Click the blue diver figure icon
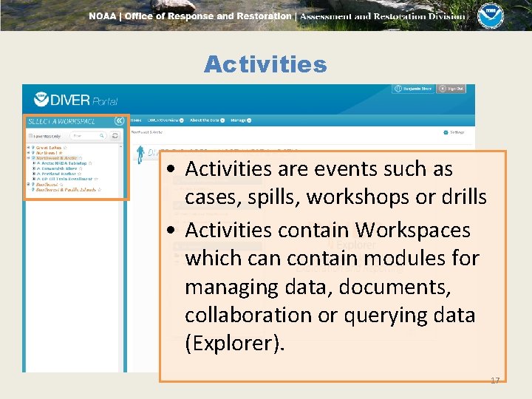Image resolution: width=532 pixels, height=399 pixels. pyautogui.click(x=140, y=154)
